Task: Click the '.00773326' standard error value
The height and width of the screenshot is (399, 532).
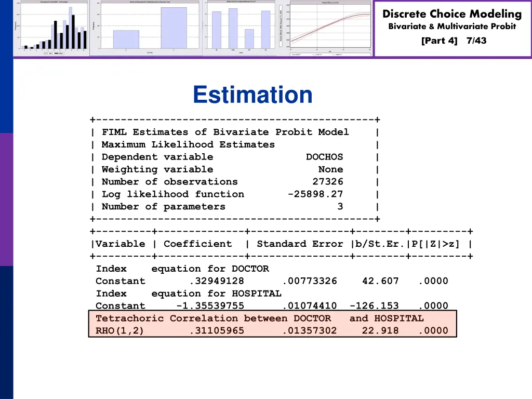Action: [310, 281]
